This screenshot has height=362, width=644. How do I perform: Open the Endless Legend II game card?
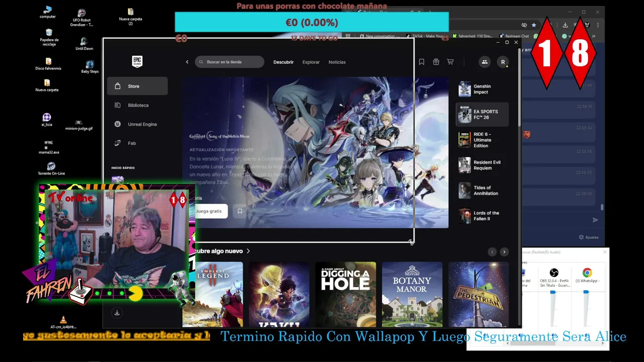click(x=212, y=295)
